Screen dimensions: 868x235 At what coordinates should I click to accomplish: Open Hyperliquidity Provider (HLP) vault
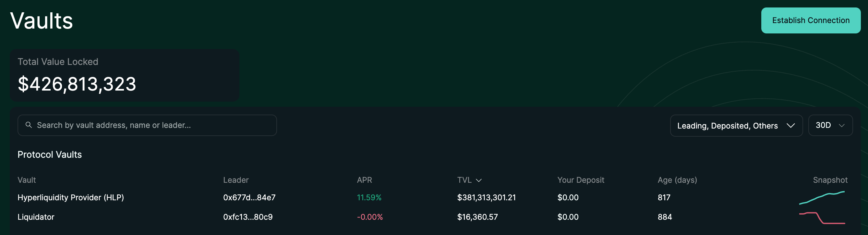point(71,198)
